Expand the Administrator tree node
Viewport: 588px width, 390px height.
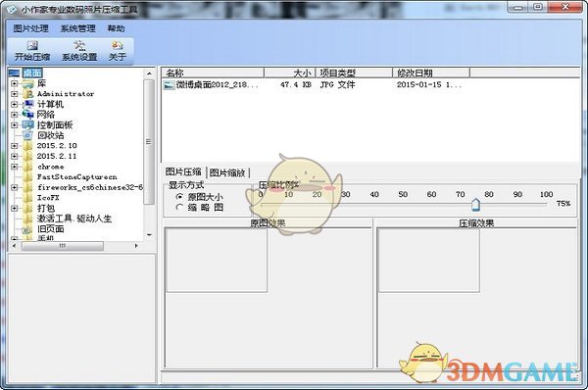pyautogui.click(x=15, y=94)
